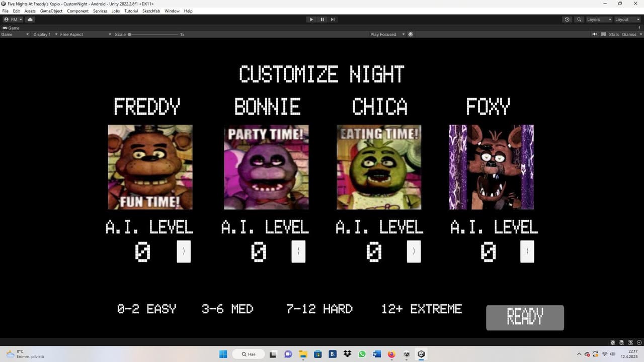Open Unity Hub from taskbar
644x362 pixels.
coord(407,354)
